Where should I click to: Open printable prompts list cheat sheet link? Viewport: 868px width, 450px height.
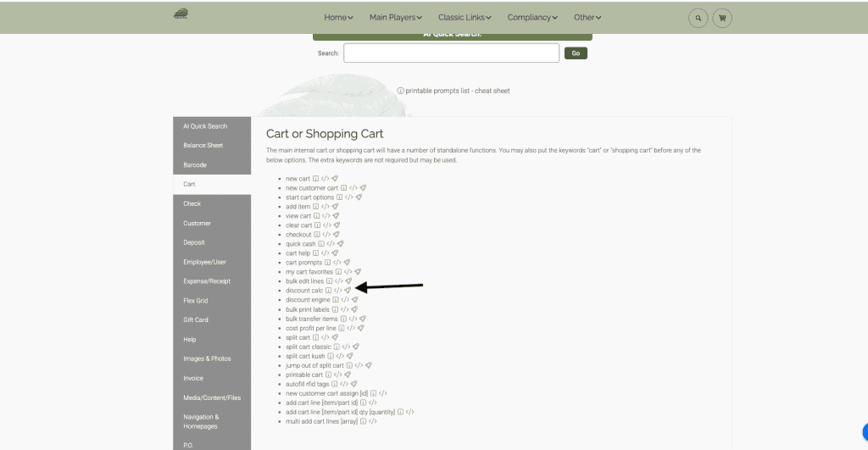(457, 91)
